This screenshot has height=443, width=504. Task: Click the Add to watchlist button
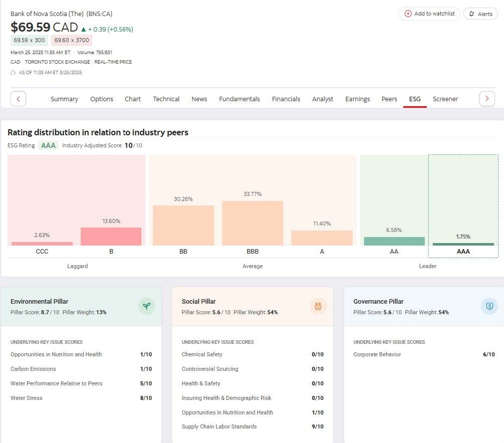click(x=429, y=14)
